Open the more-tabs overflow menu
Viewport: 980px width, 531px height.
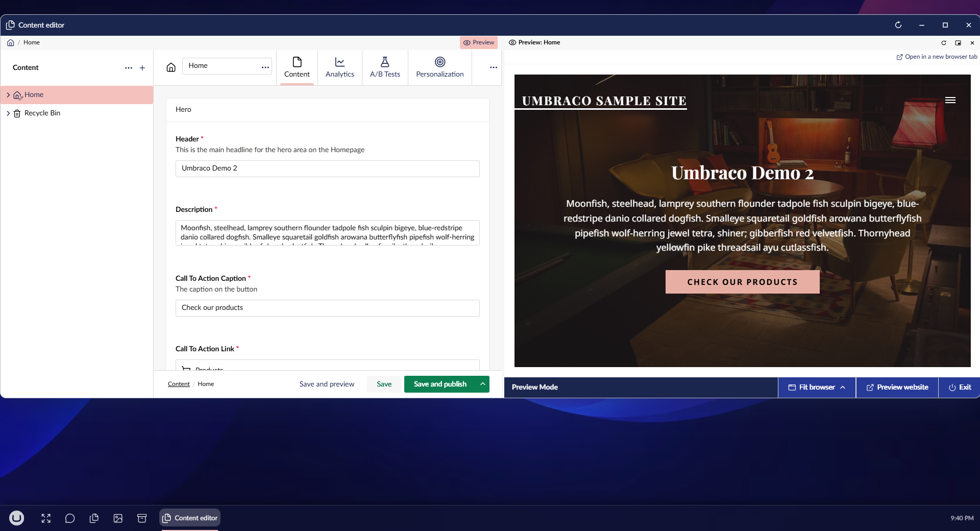click(x=494, y=67)
